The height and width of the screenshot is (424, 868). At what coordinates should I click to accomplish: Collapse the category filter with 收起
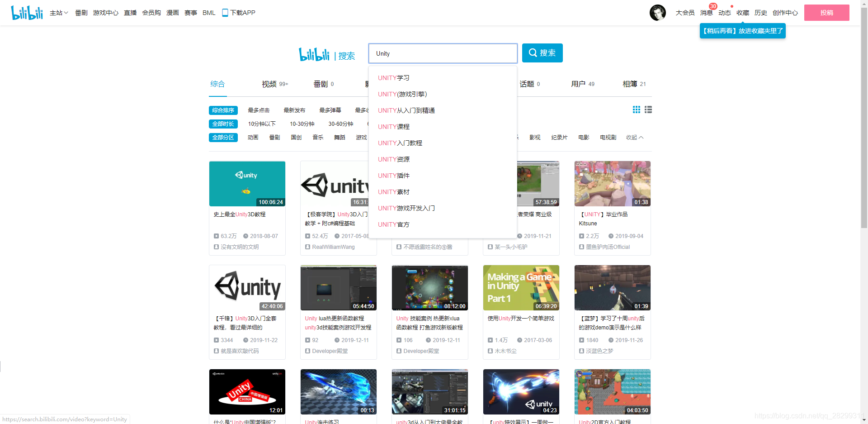(x=634, y=138)
